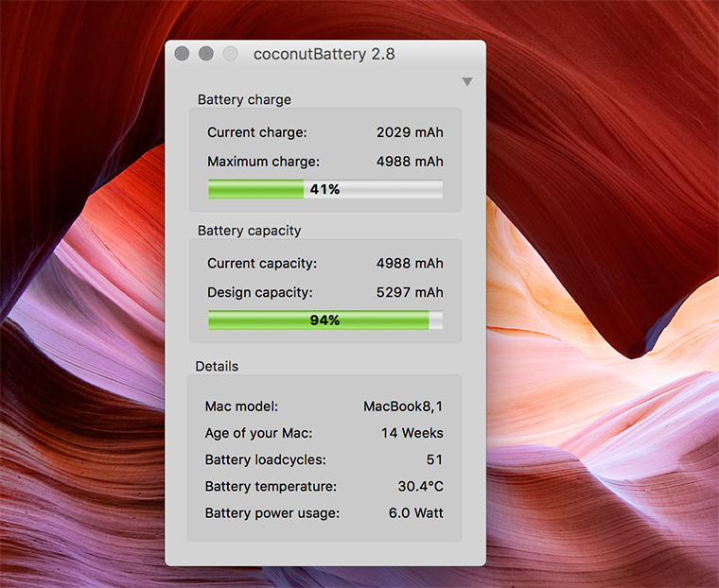Expand the disclosure triangle under the title bar
This screenshot has width=719, height=588.
[x=467, y=81]
